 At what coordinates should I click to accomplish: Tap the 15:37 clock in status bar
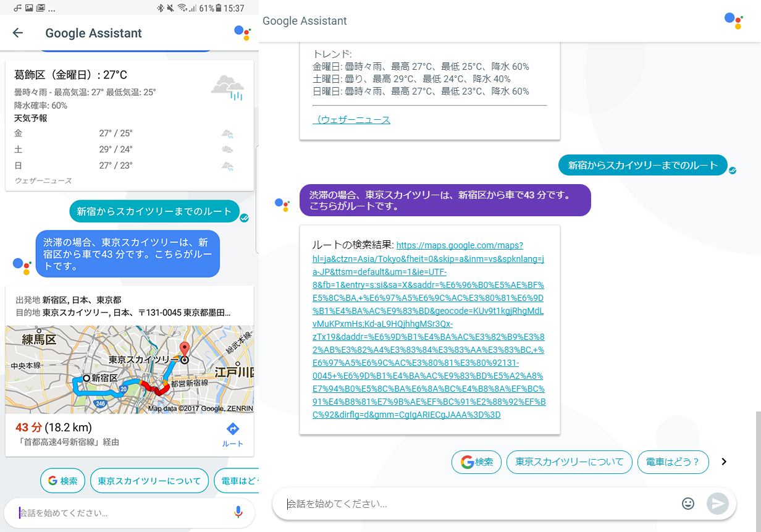coord(235,9)
